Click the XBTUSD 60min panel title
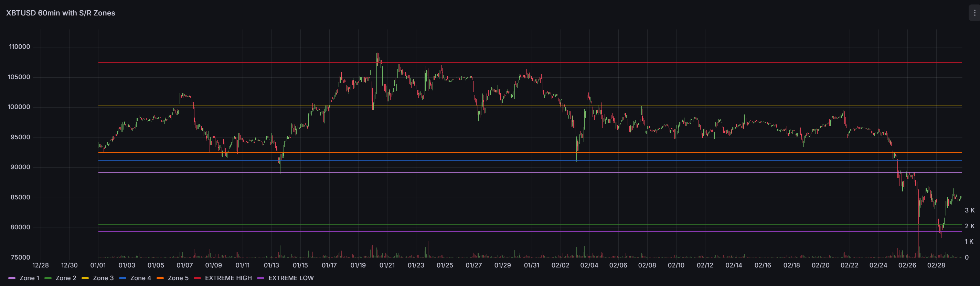This screenshot has width=980, height=286. pos(61,13)
